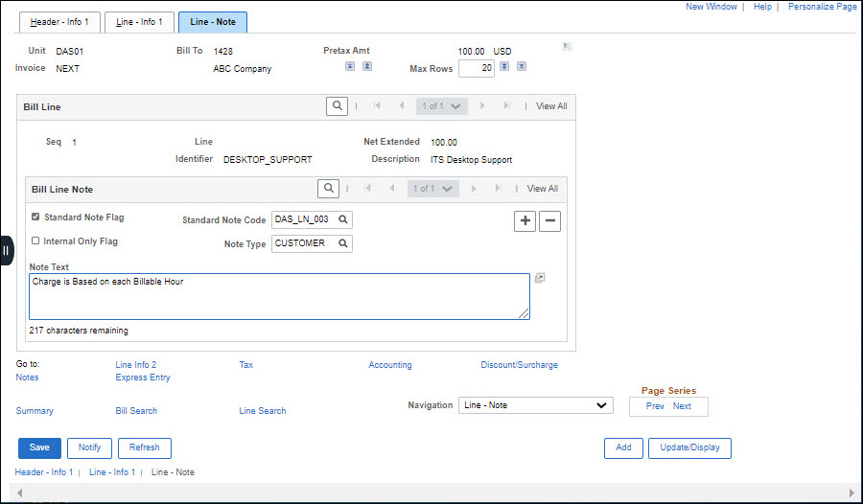Screen dimensions: 863x504
Task: Click the Bill Line search magnifier icon
Action: click(337, 106)
